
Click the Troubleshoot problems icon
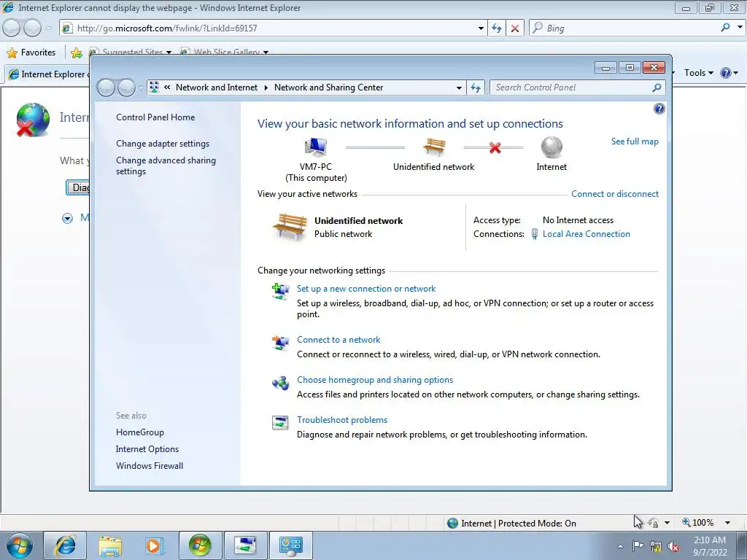click(x=280, y=422)
